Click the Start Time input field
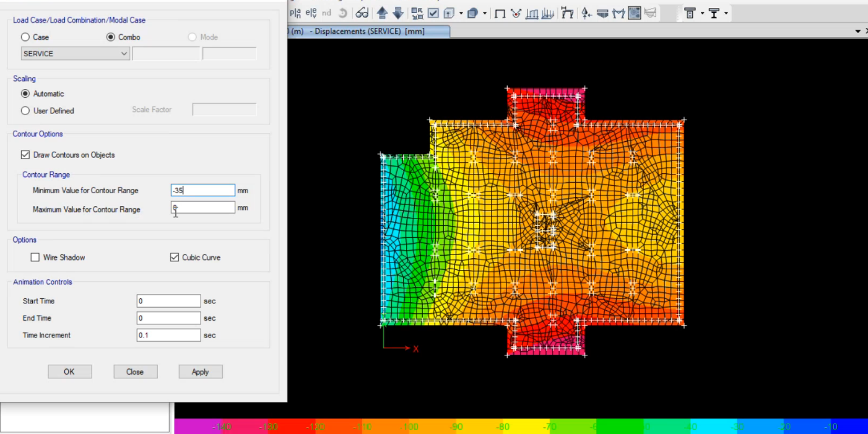This screenshot has height=434, width=868. click(168, 301)
